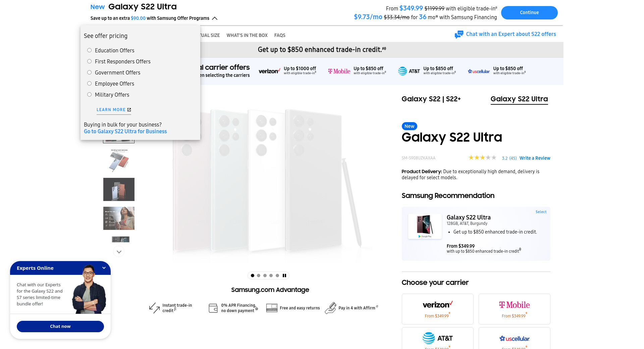This screenshot has width=644, height=349.
Task: Click the Pay in 4 with Affirm icon
Action: [x=330, y=308]
